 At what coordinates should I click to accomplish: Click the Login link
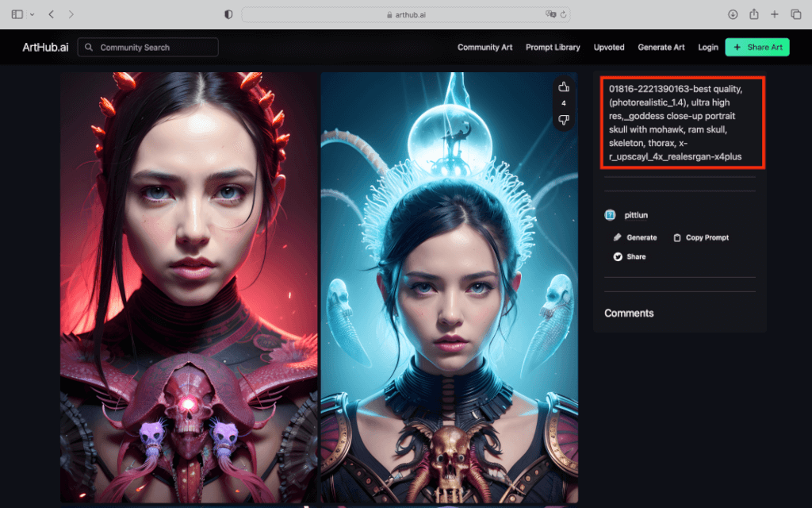[x=708, y=47]
